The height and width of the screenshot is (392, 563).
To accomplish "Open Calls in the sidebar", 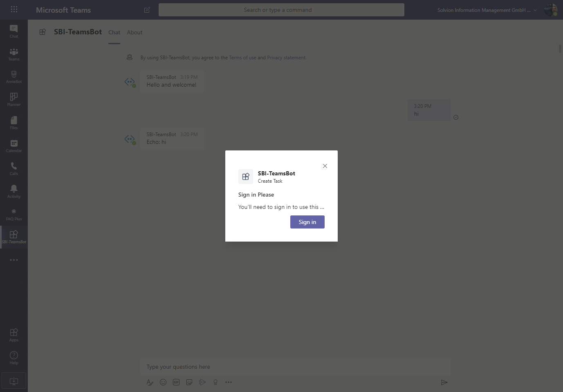I will (14, 168).
